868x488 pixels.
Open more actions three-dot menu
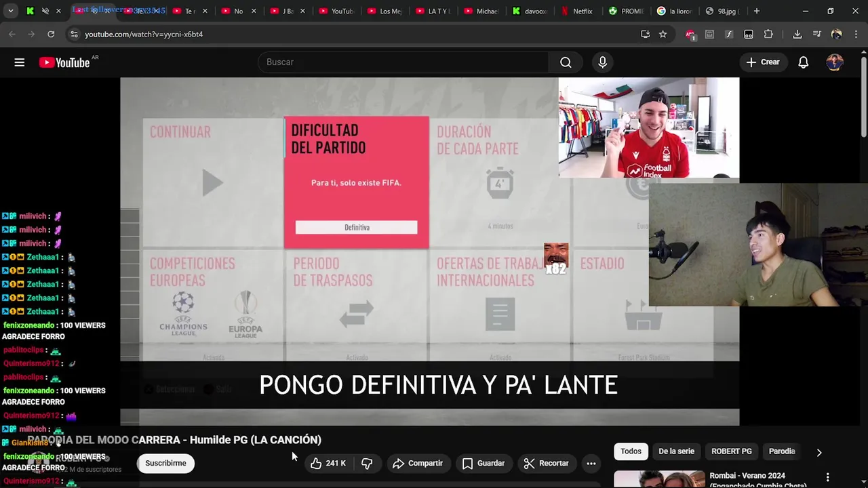[x=591, y=464]
